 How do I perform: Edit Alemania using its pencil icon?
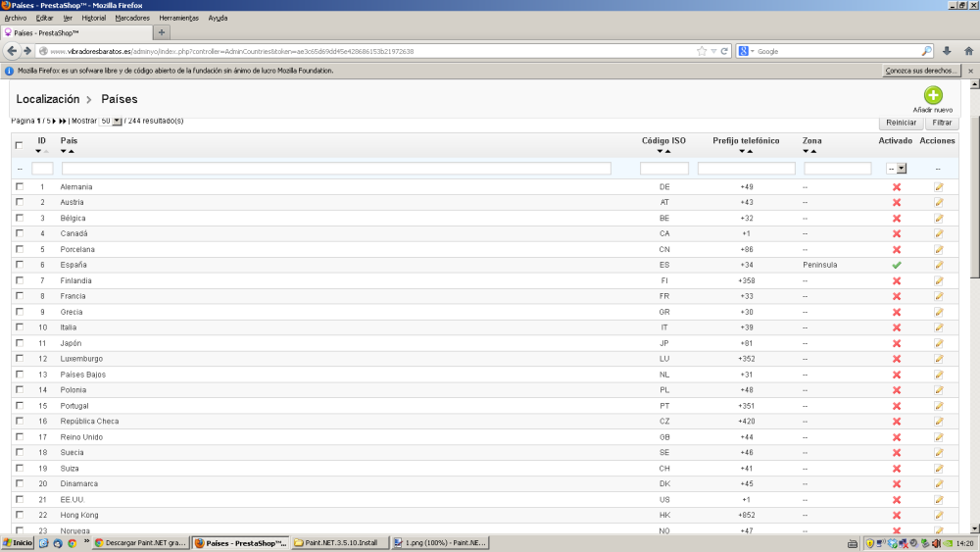(938, 187)
